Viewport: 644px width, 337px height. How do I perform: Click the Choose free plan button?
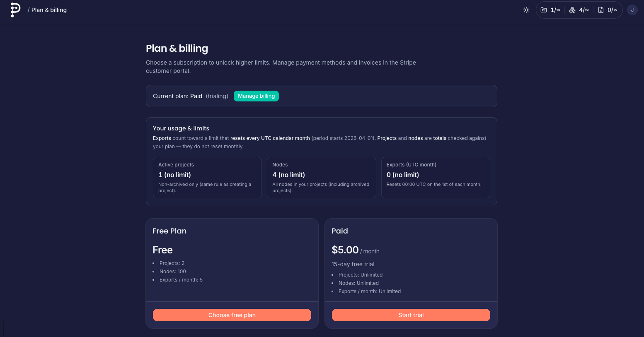click(232, 315)
